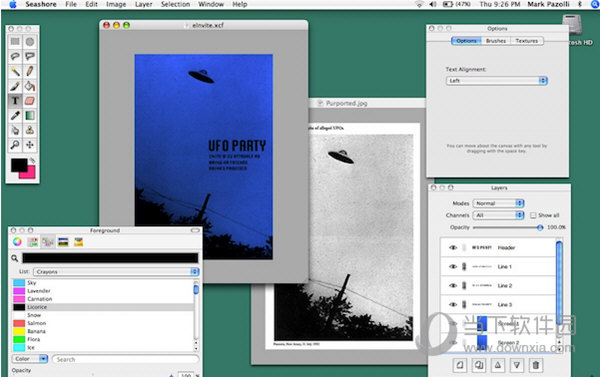This screenshot has height=377, width=600.
Task: Select the rectangular selection tool
Action: [15, 42]
